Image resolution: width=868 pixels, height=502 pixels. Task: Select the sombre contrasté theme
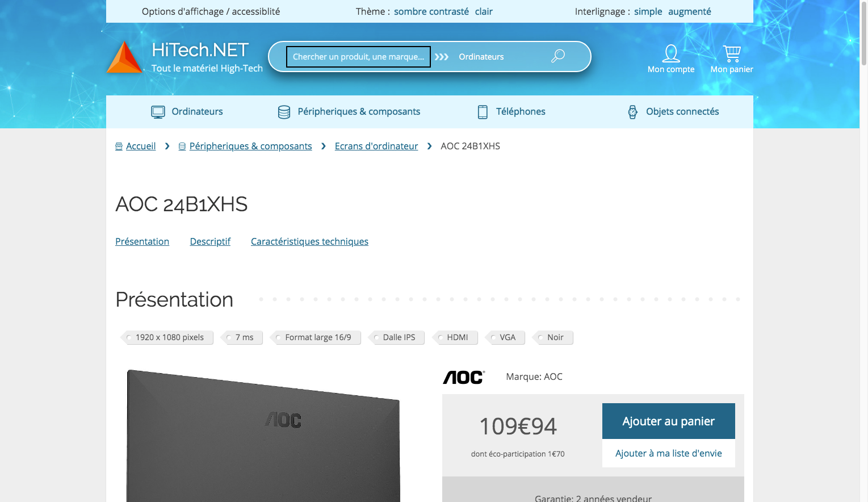431,11
